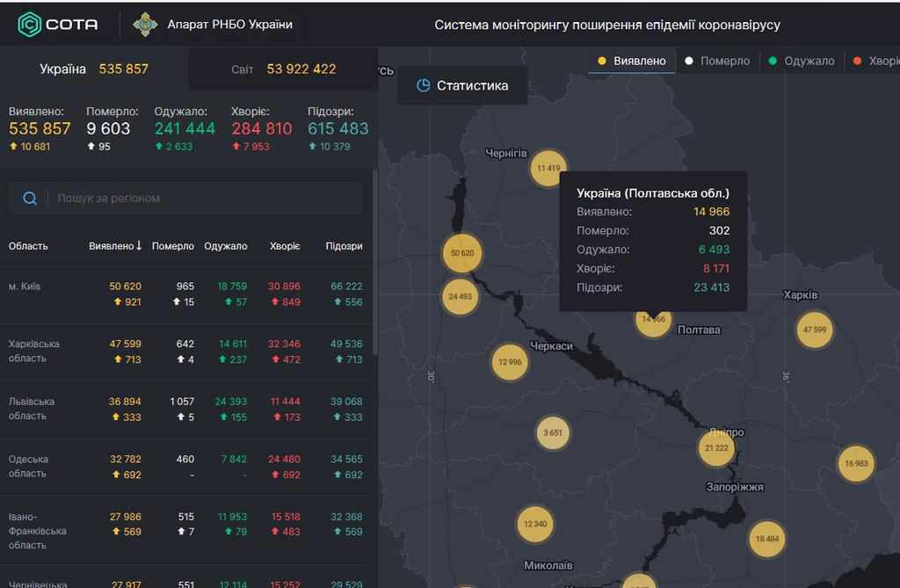Click the search magnifier icon
900x588 pixels.
click(30, 199)
